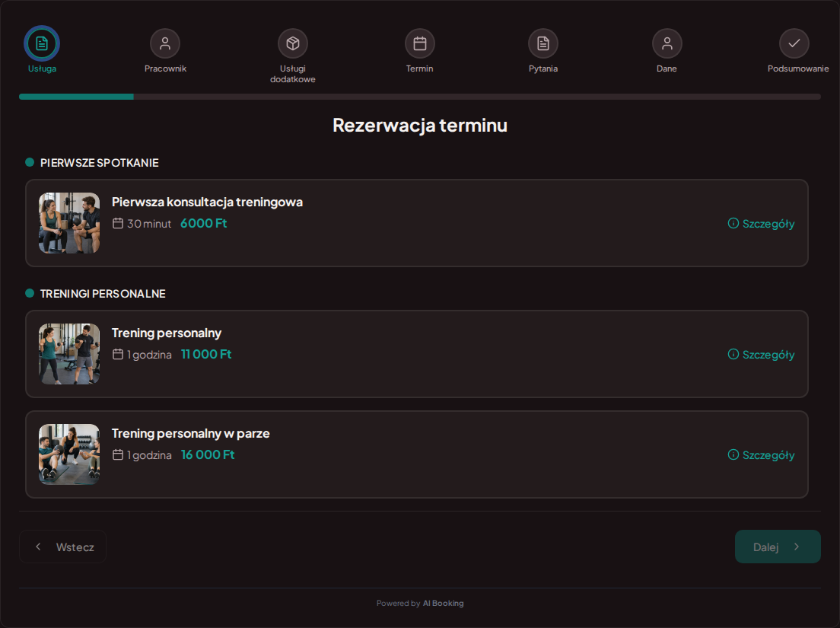This screenshot has height=628, width=840.
Task: Open the Pytania document icon
Action: tap(543, 43)
